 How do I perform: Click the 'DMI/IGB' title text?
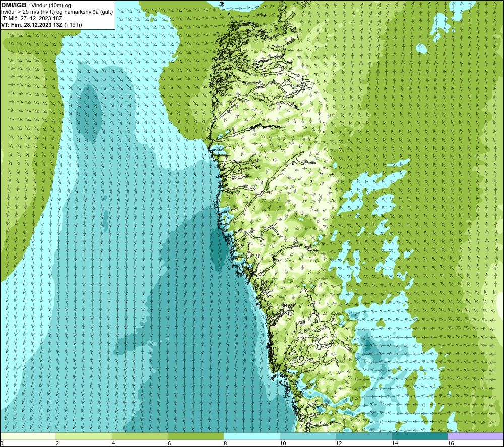point(14,5)
